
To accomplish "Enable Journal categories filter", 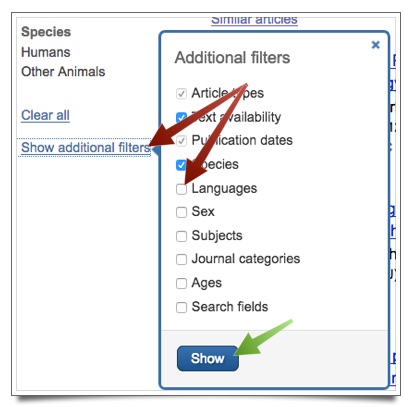I will click(x=181, y=259).
